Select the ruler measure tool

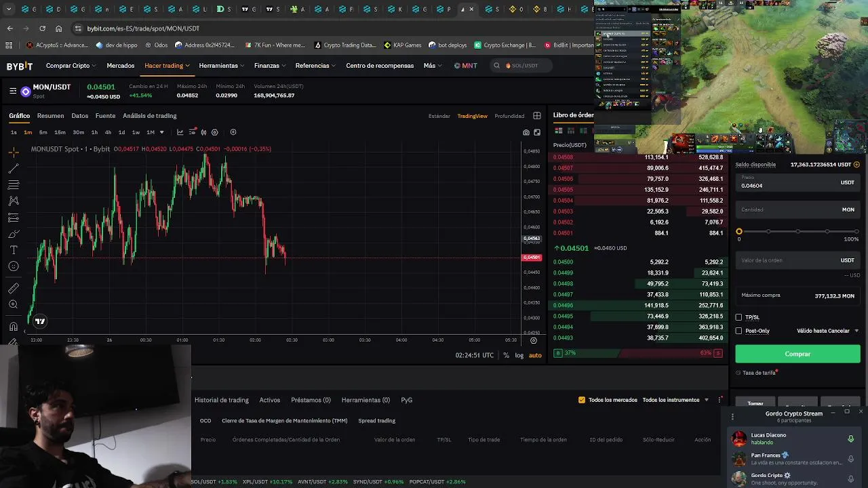tap(14, 288)
